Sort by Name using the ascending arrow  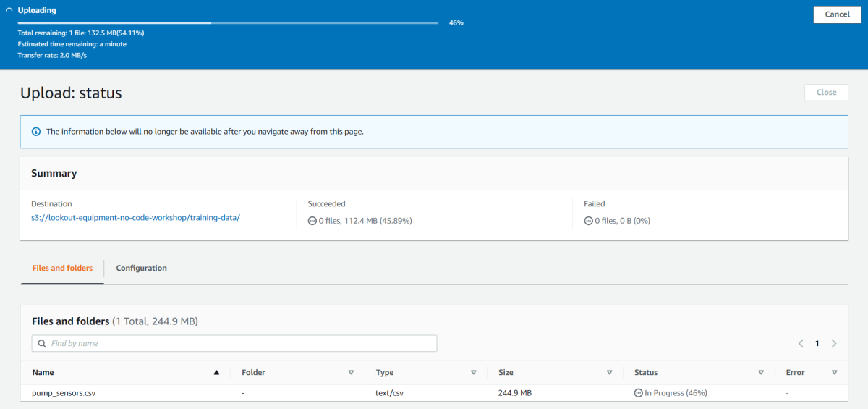pos(216,373)
